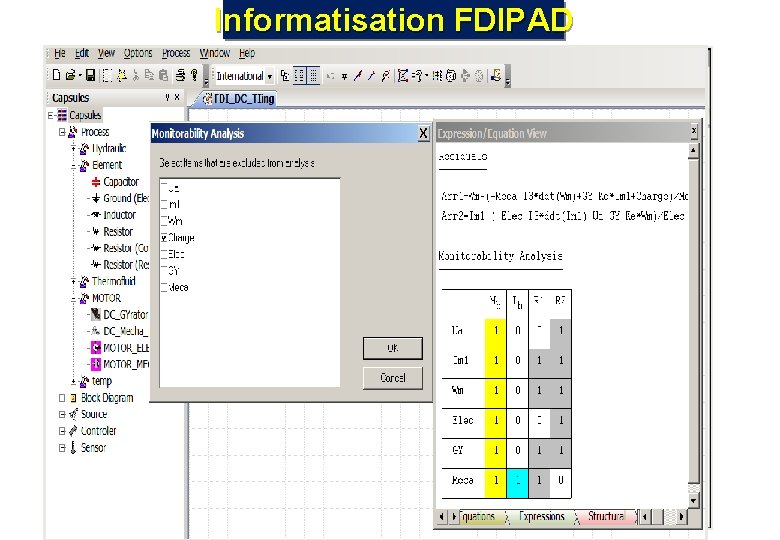Collapse the MOTOR tree node
The height and width of the screenshot is (540, 780).
click(74, 298)
